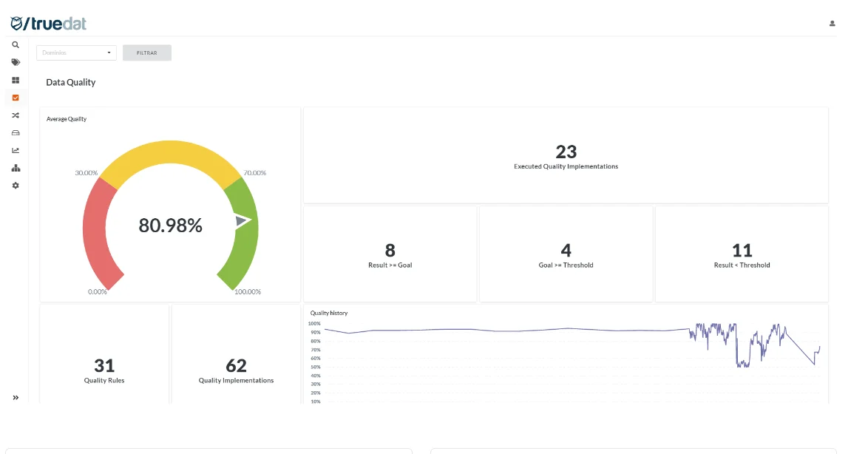Click the 80.98% gauge value
868x454 pixels.
tap(171, 226)
